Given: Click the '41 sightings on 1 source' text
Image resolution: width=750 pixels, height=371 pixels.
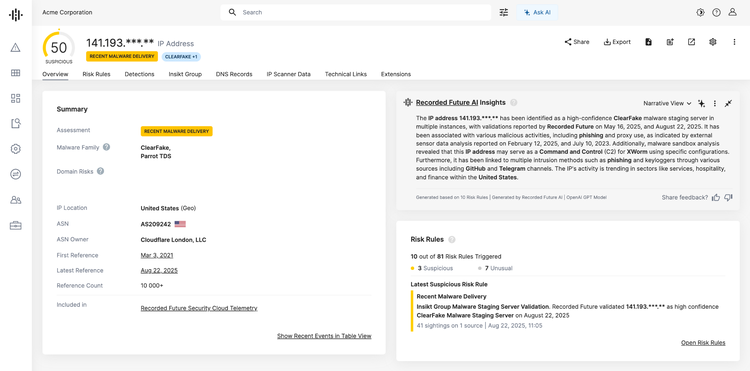Looking at the screenshot, I should [x=449, y=326].
